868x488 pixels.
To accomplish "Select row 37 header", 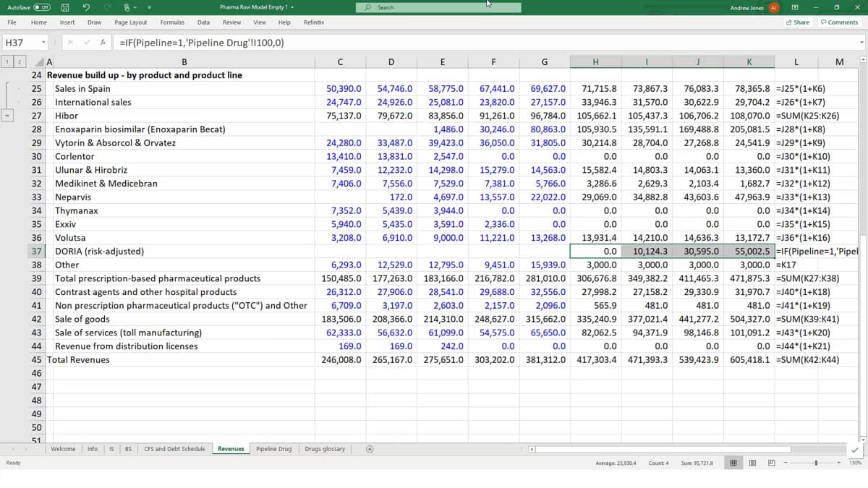I will point(38,252).
